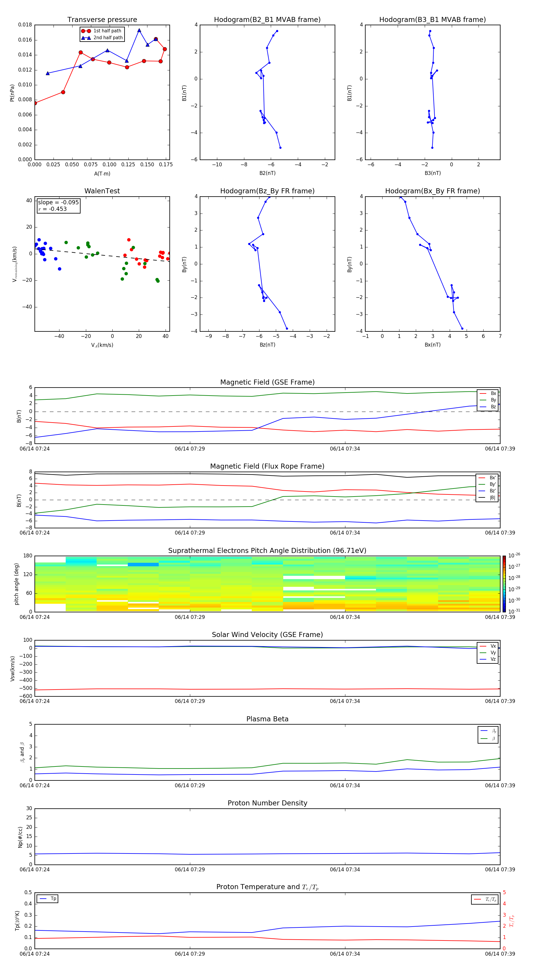The height and width of the screenshot is (980, 535).
Task: Click the "A(T·m)" x-axis label
Action: tap(102, 174)
